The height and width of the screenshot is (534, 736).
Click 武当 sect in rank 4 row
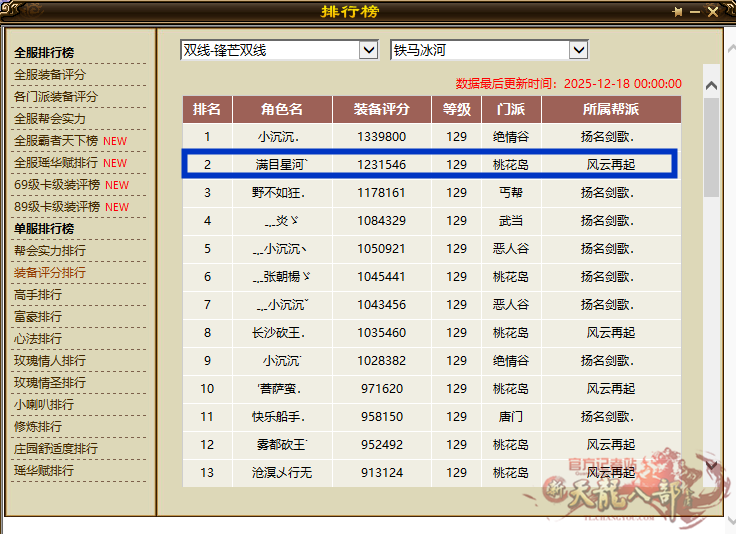511,221
